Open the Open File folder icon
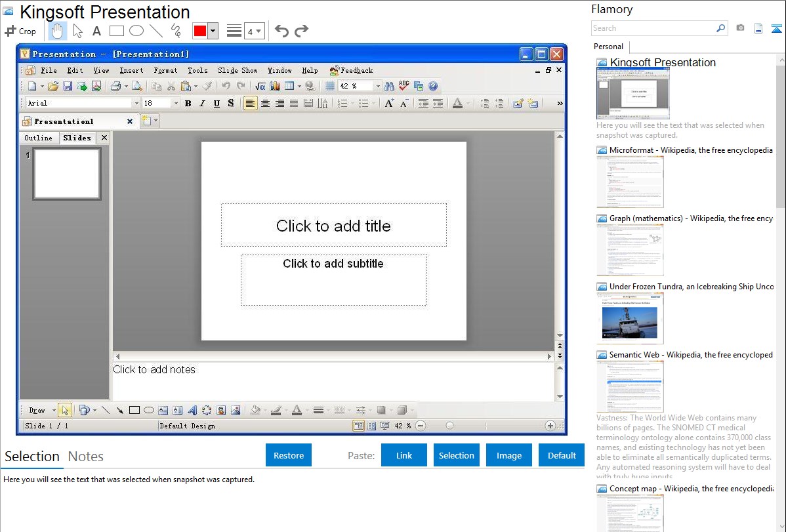The width and height of the screenshot is (786, 532). [52, 86]
